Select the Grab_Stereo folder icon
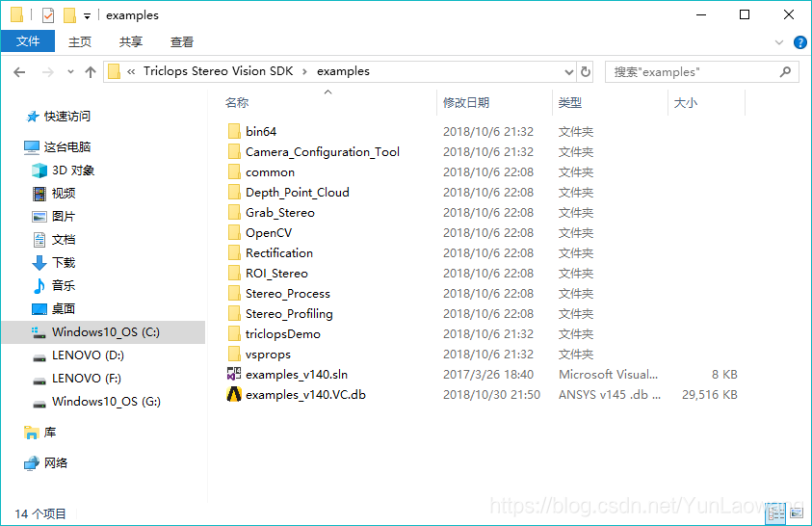 (234, 212)
